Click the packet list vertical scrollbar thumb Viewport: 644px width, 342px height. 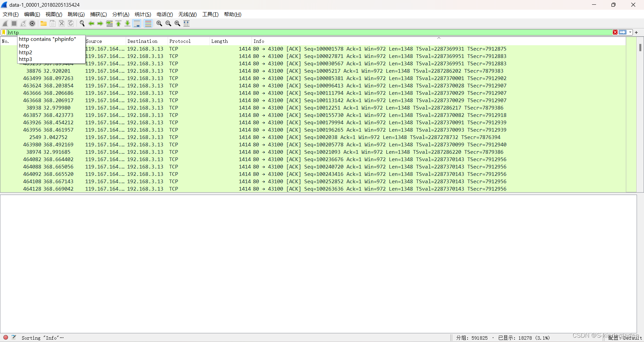click(640, 47)
